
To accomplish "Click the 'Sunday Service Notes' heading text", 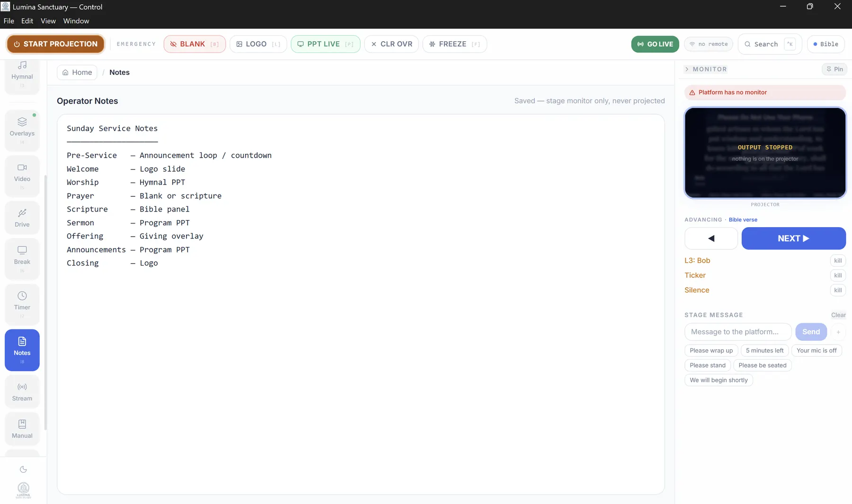I will pyautogui.click(x=112, y=128).
